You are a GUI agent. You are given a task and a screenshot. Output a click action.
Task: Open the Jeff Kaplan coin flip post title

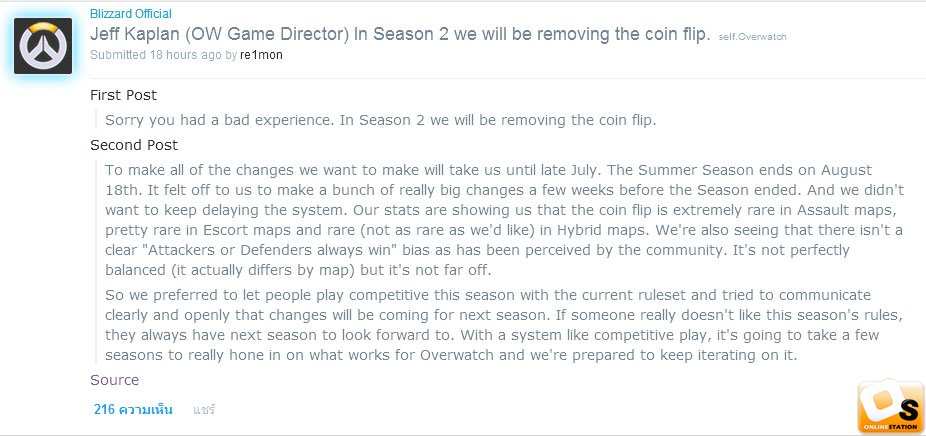[x=399, y=34]
